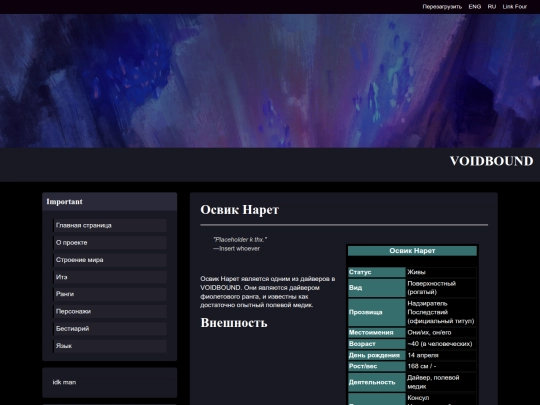Switch language to ENG
Screen dimensions: 540x405
pyautogui.click(x=475, y=7)
